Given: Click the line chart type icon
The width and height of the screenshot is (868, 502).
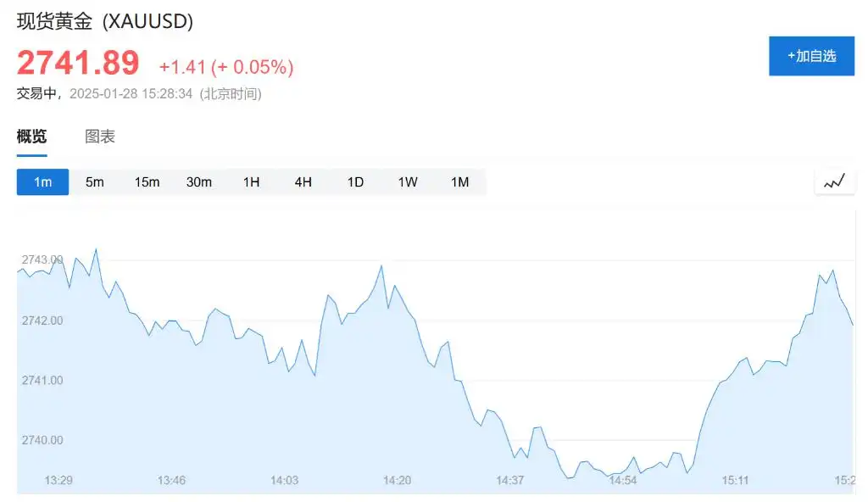Looking at the screenshot, I should click(834, 181).
